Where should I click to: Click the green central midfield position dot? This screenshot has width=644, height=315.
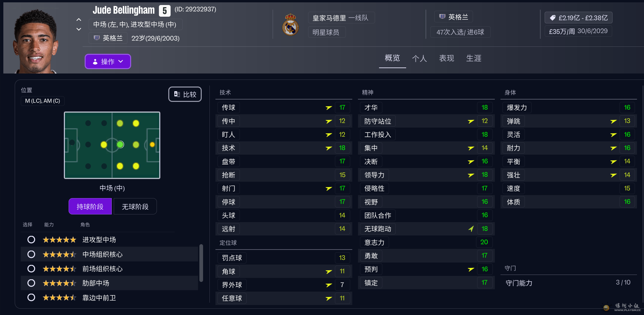point(120,145)
